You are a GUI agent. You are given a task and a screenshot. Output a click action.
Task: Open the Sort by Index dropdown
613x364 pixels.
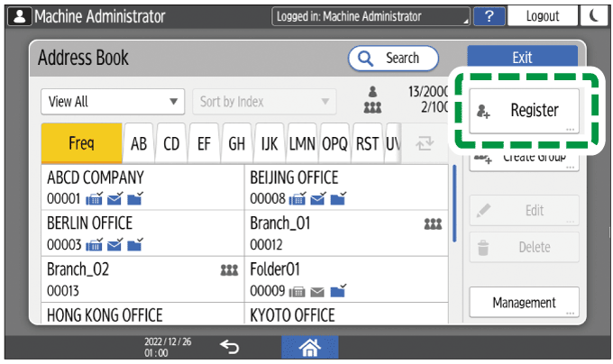click(263, 102)
